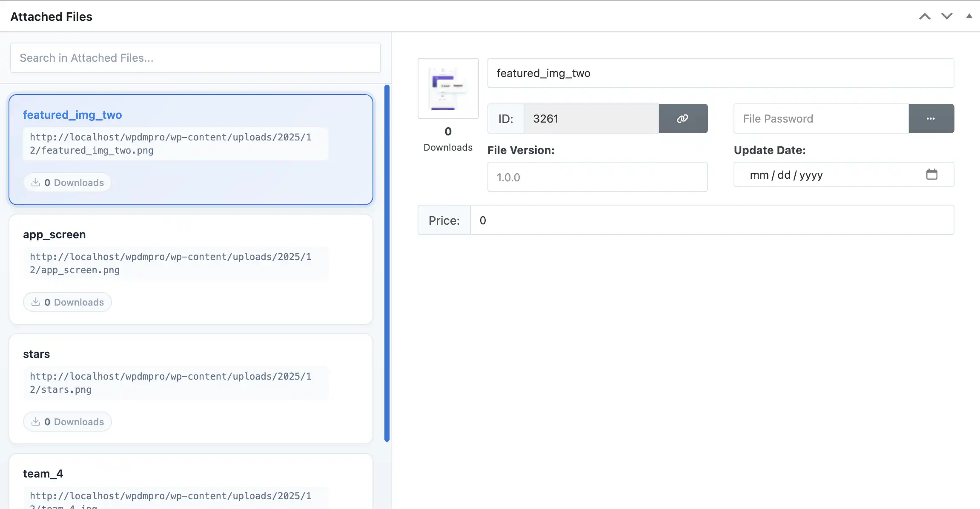
Task: Click the Price label
Action: click(x=444, y=220)
